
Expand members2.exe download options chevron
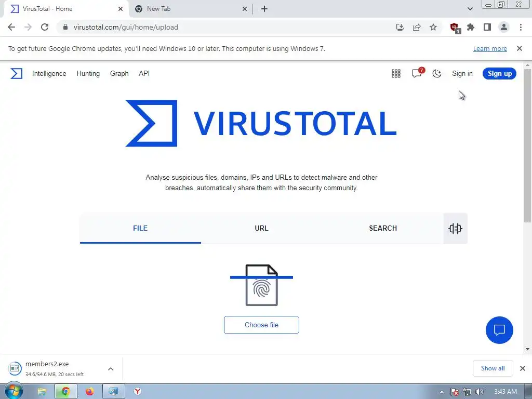111,369
